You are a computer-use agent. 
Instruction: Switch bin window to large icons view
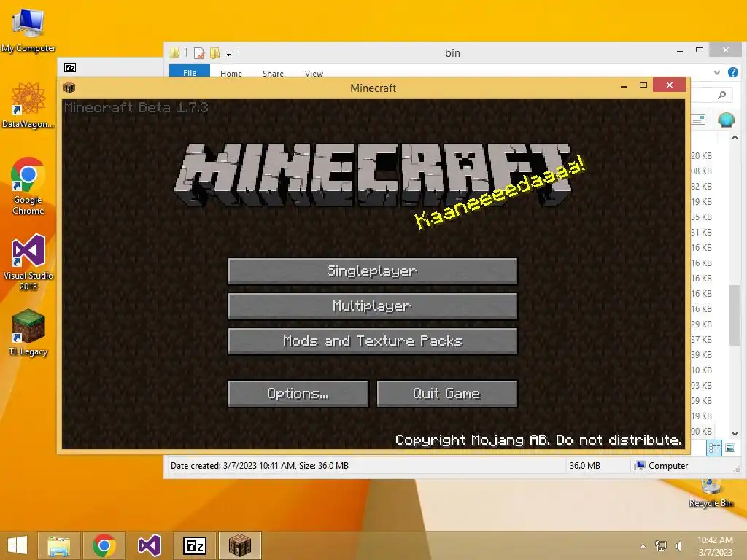729,448
